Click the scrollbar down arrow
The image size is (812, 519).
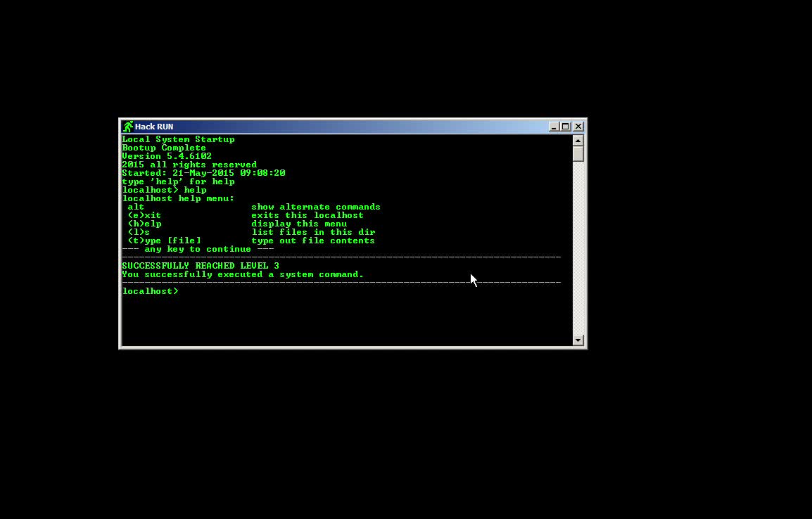578,340
